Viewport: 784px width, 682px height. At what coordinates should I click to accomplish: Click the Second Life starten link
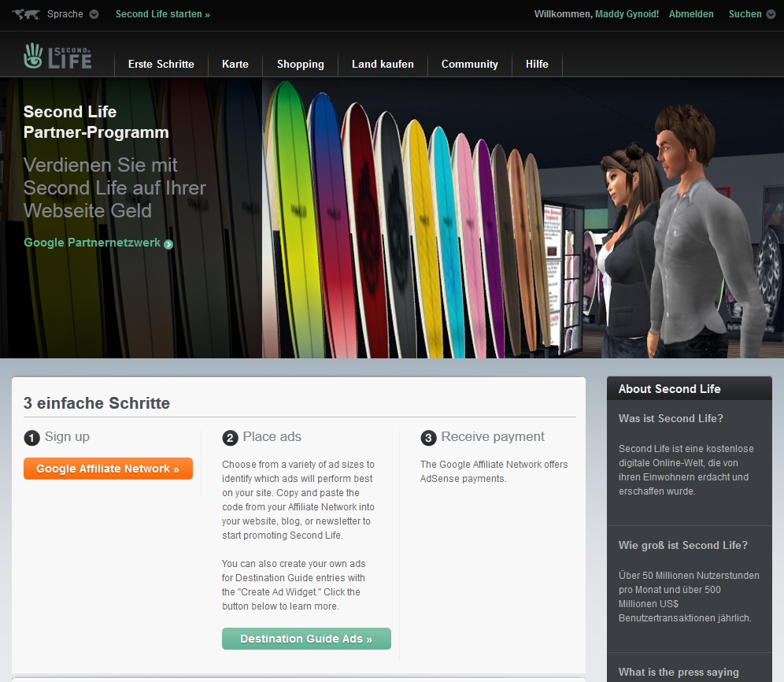(162, 14)
